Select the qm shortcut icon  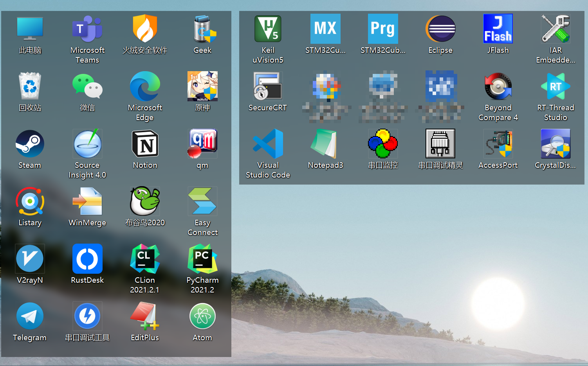[x=202, y=144]
